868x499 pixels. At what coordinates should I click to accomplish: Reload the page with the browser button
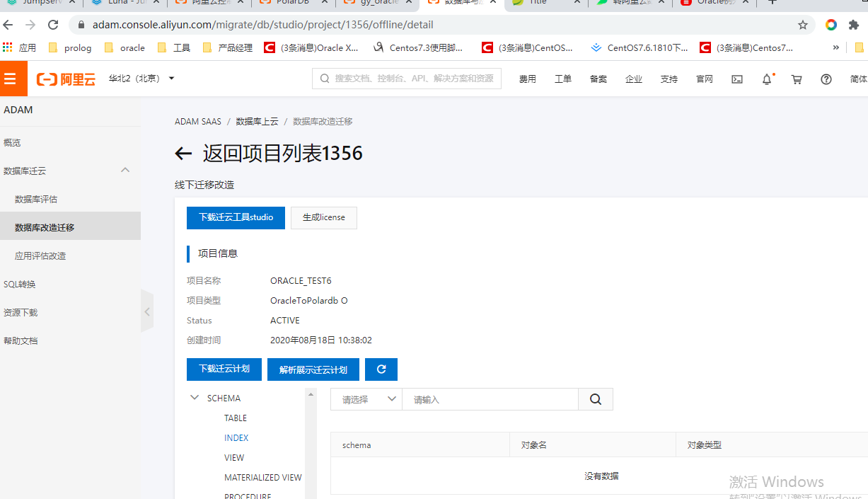[x=53, y=25]
